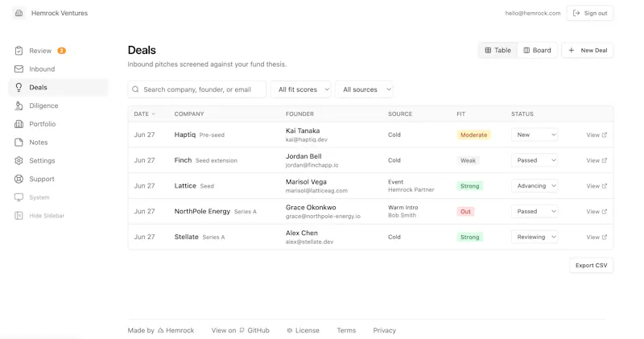The width and height of the screenshot is (644, 339).
Task: Open Finch status dropdown showing Passed
Action: (x=535, y=160)
